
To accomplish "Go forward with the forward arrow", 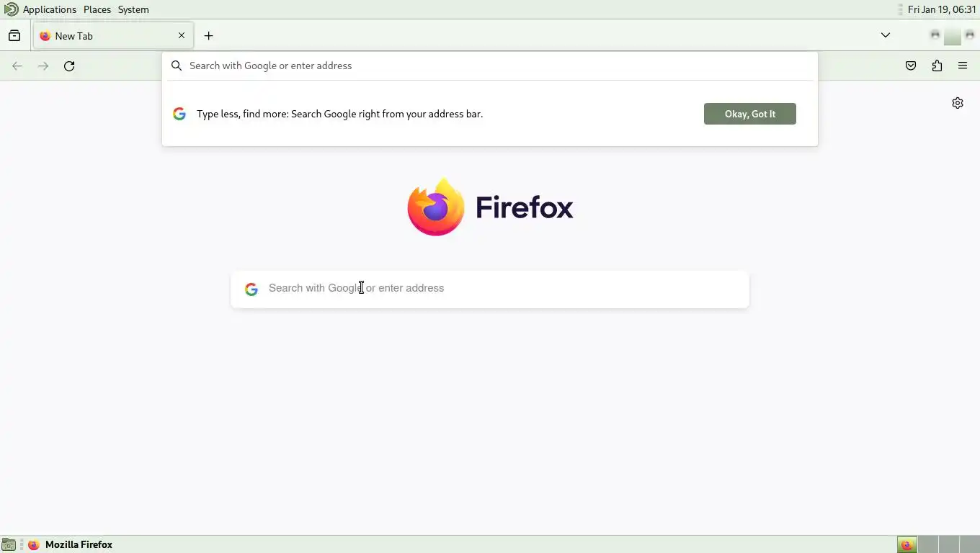I will click(43, 66).
